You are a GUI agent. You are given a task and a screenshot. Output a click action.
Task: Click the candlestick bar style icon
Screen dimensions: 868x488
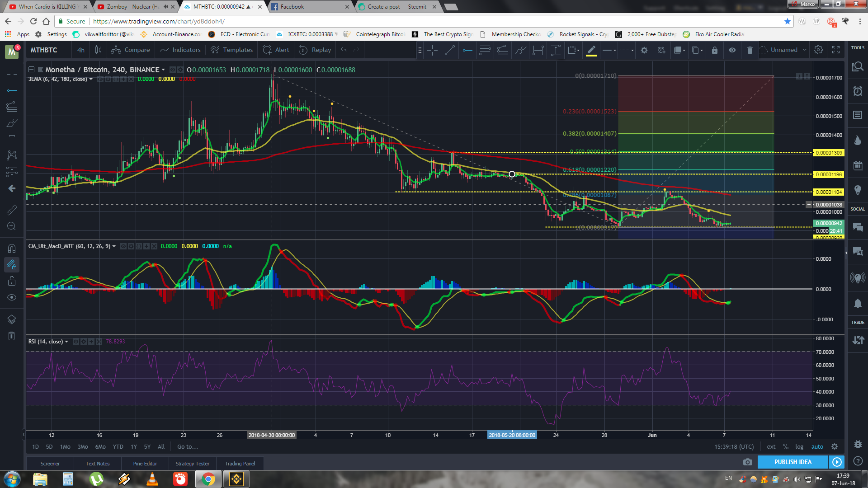click(x=98, y=50)
